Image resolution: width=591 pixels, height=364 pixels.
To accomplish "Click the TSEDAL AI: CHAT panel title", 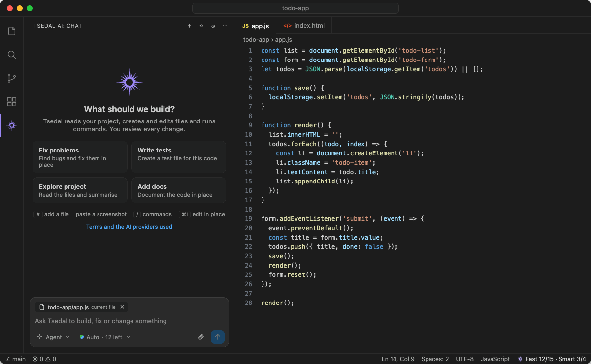I will click(x=58, y=26).
